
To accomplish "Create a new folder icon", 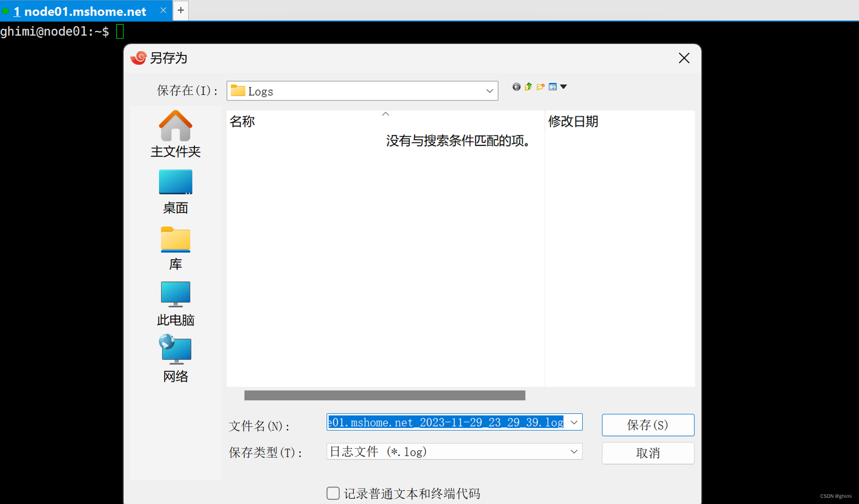I will point(541,87).
